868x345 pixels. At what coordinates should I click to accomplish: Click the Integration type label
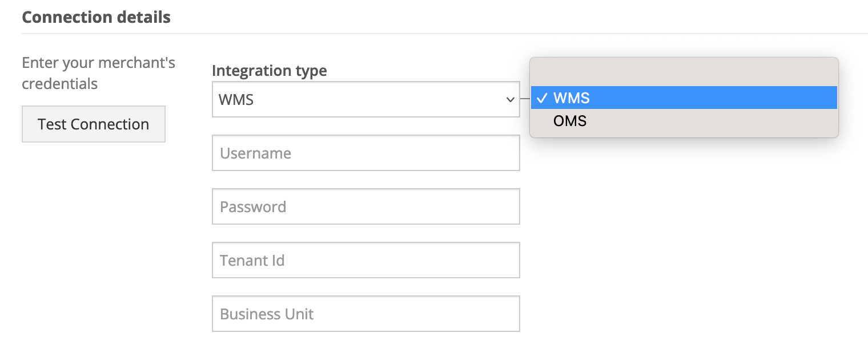click(x=269, y=71)
